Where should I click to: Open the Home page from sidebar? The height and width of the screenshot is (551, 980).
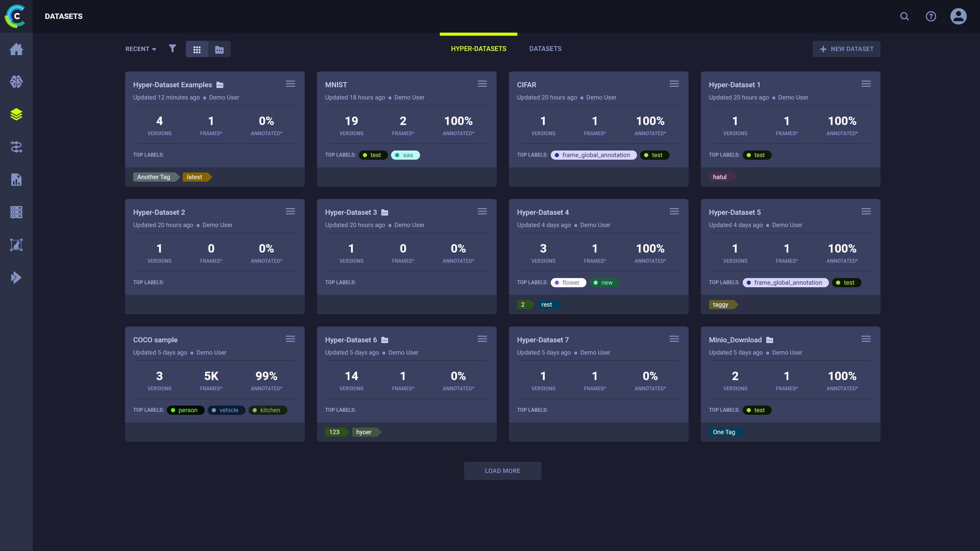16,49
